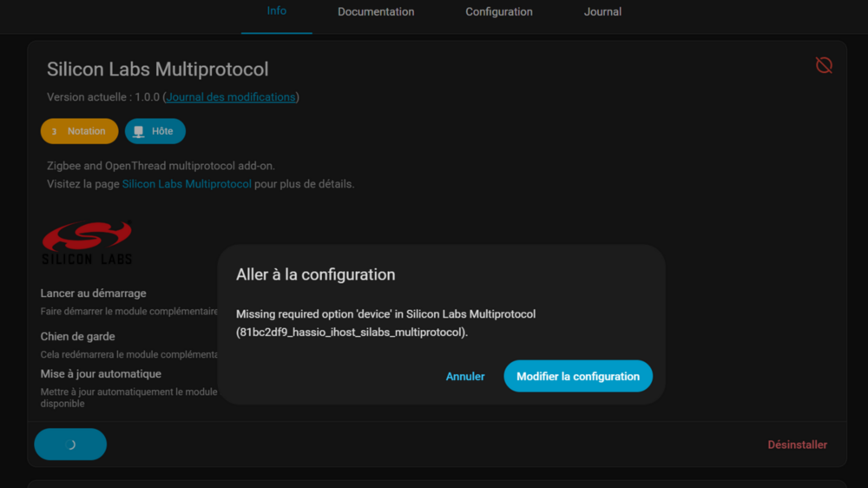Open the Journal tab
The width and height of the screenshot is (868, 488).
coord(602,11)
